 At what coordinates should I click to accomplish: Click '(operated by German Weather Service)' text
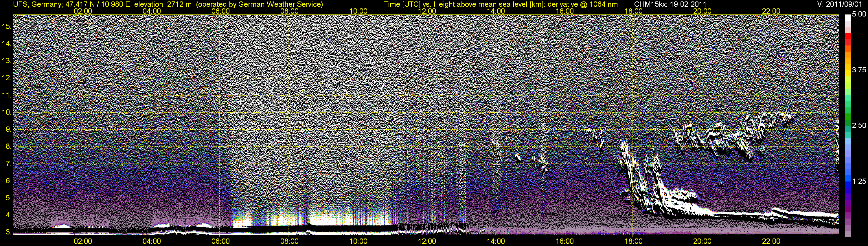pyautogui.click(x=260, y=4)
